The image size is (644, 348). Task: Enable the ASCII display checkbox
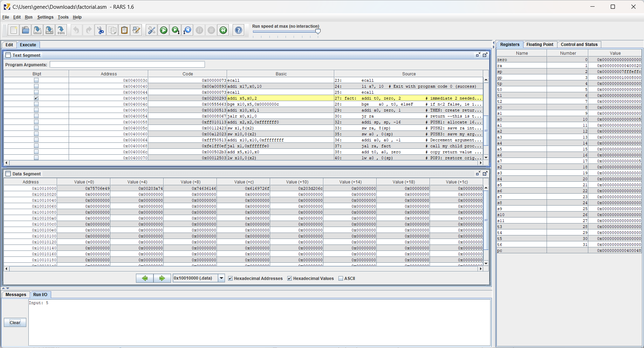341,279
